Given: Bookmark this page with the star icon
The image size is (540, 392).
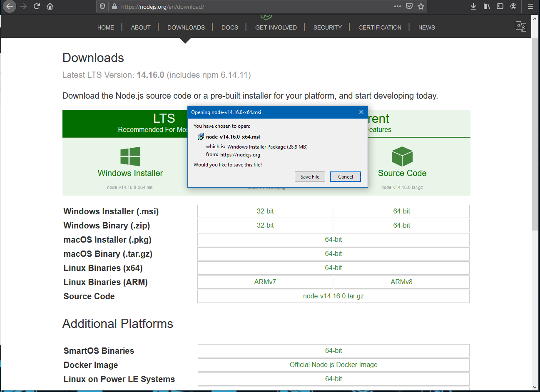Looking at the screenshot, I should 421,6.
